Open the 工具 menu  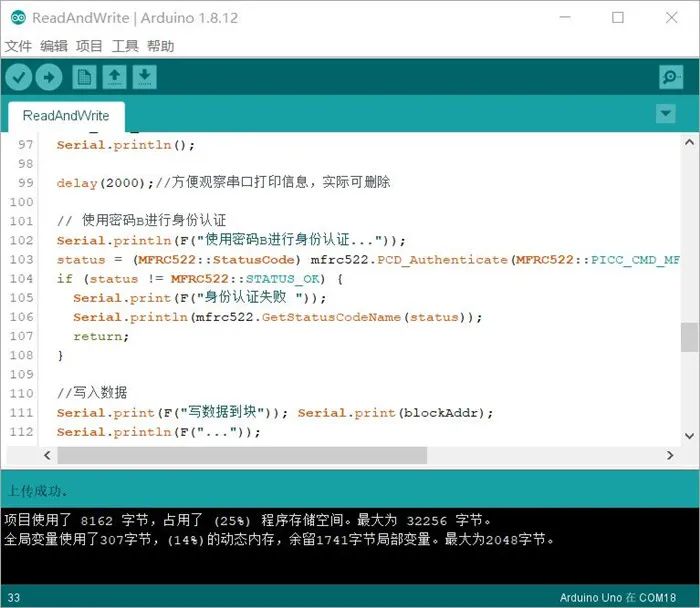(x=125, y=46)
